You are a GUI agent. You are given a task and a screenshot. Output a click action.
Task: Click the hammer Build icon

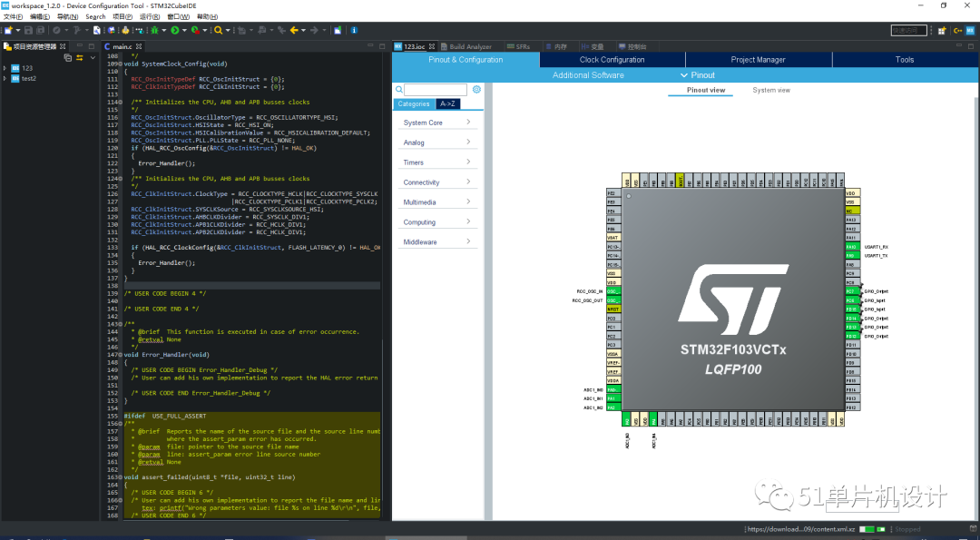click(76, 30)
